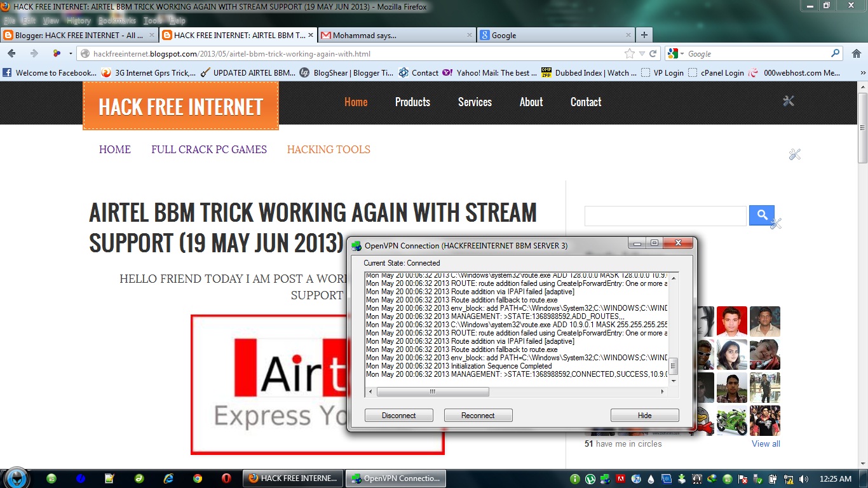Click the Reconnect button in OpenVPN

[478, 416]
